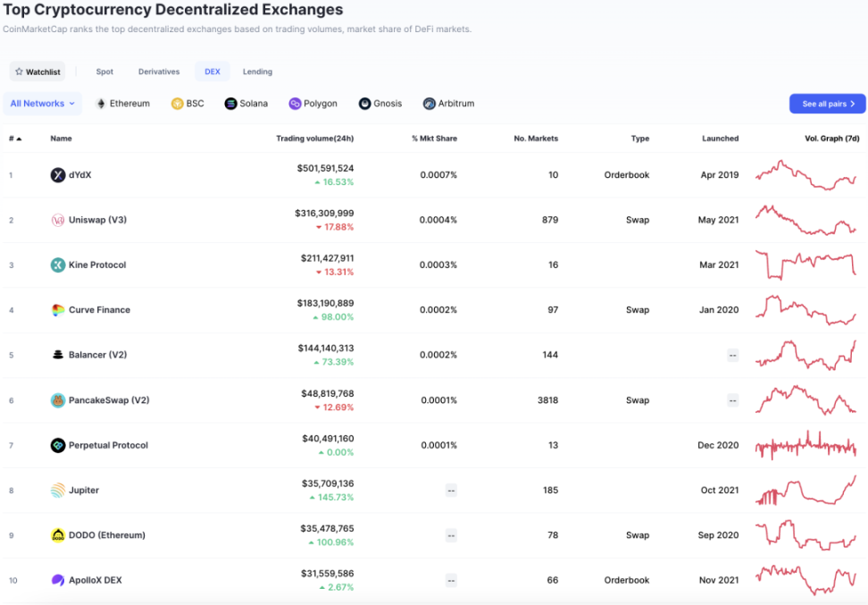Filter by the Gnosis network label
The width and height of the screenshot is (868, 605).
tap(388, 104)
